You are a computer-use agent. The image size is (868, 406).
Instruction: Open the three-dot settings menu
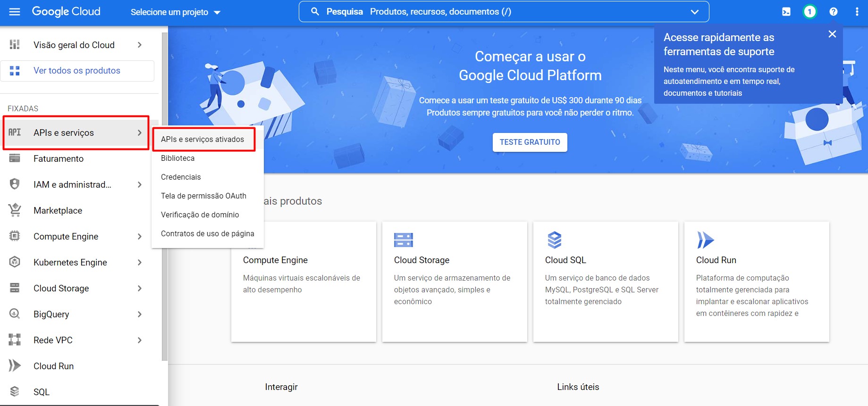click(x=857, y=12)
